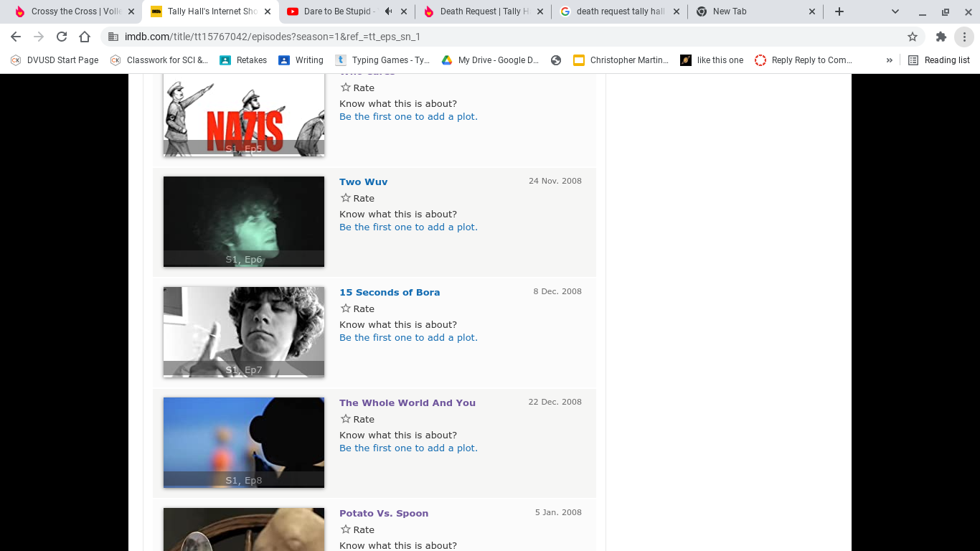
Task: Open The Whole World And You episode link
Action: click(x=407, y=403)
